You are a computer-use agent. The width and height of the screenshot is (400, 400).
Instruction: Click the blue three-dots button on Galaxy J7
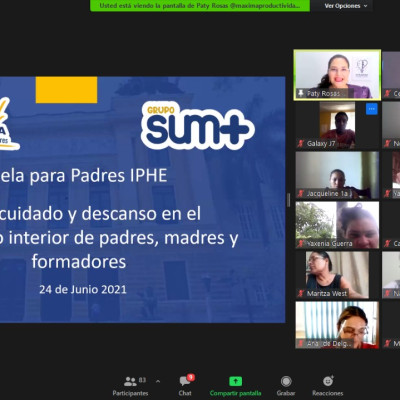(x=372, y=109)
